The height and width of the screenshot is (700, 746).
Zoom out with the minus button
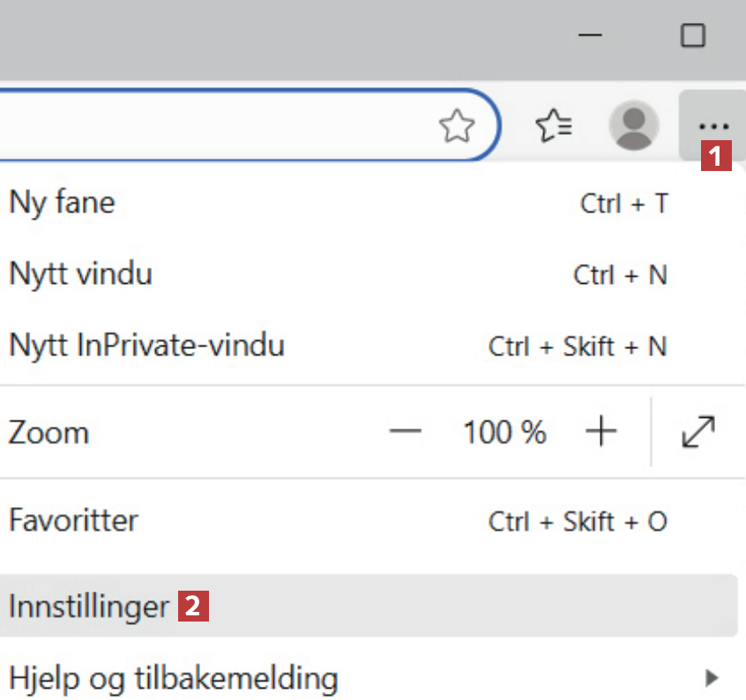[406, 432]
